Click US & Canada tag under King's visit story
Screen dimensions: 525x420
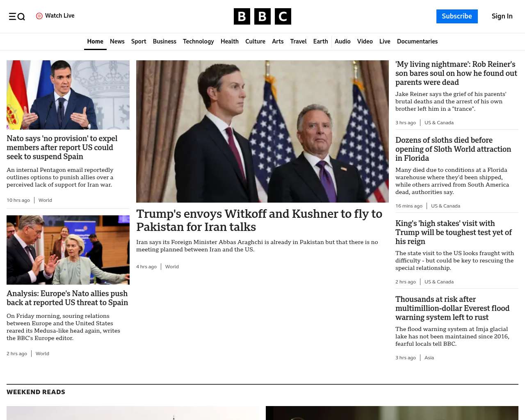pos(439,282)
